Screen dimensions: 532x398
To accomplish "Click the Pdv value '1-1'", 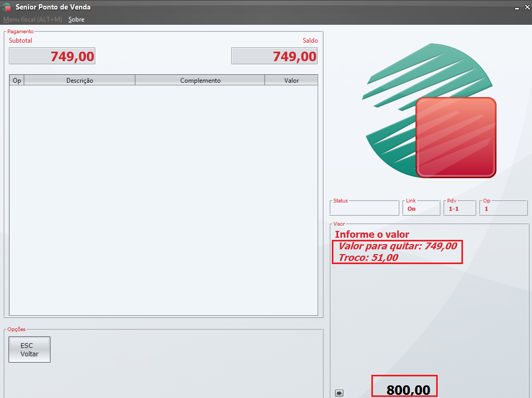I will [454, 209].
